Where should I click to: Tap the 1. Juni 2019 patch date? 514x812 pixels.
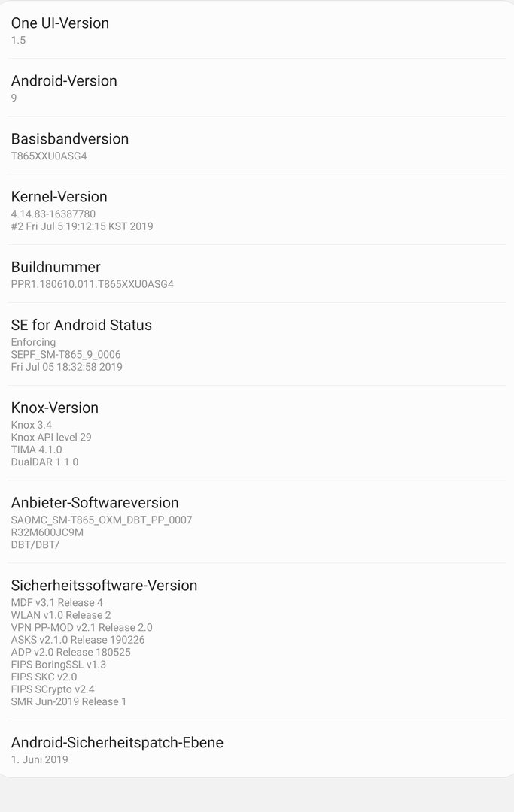40,760
